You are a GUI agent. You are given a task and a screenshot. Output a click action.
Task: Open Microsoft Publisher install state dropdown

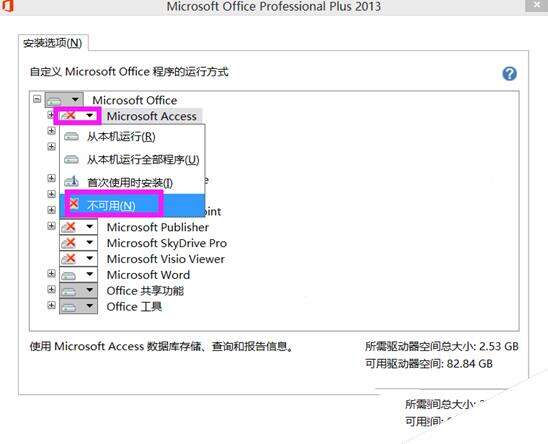[78, 227]
